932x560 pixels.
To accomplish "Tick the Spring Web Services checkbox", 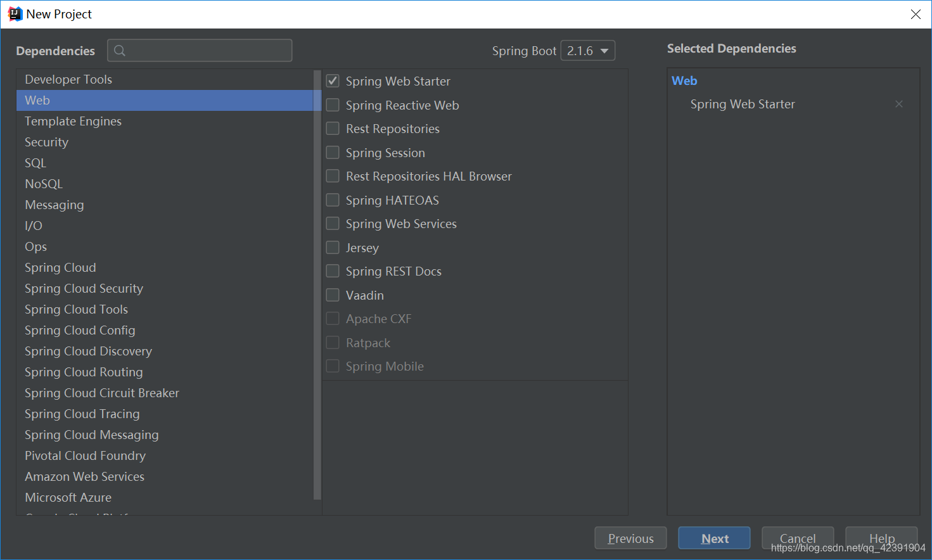I will tap(333, 224).
